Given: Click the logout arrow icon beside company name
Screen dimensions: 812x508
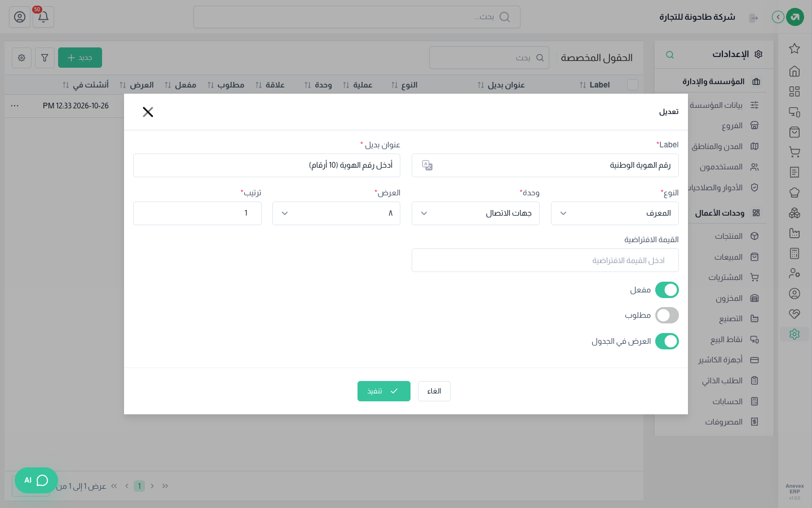Looking at the screenshot, I should [x=753, y=17].
